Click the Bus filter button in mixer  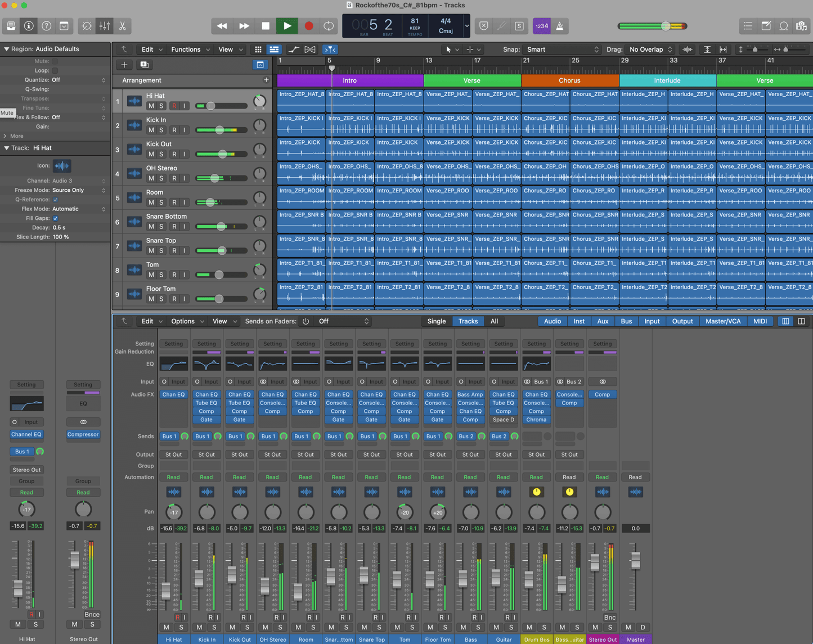click(x=626, y=321)
